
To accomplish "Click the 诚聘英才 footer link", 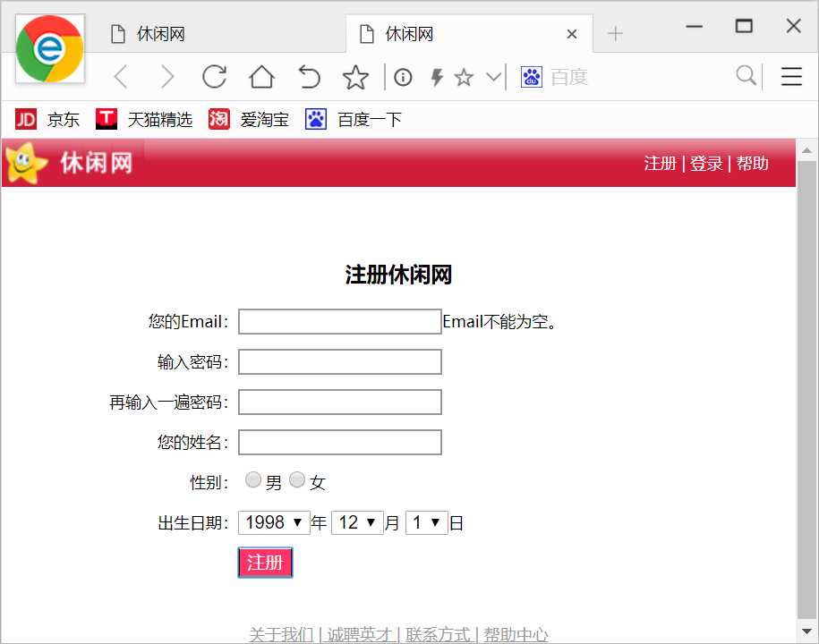I will (359, 634).
